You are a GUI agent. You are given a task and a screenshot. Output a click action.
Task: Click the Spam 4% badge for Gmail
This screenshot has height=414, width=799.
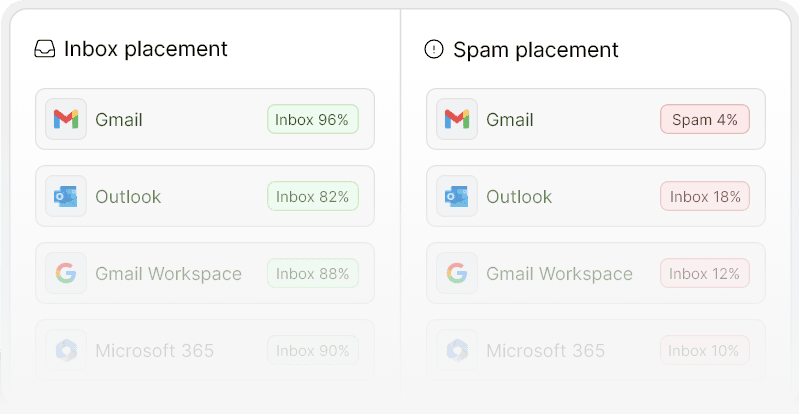[x=705, y=119]
